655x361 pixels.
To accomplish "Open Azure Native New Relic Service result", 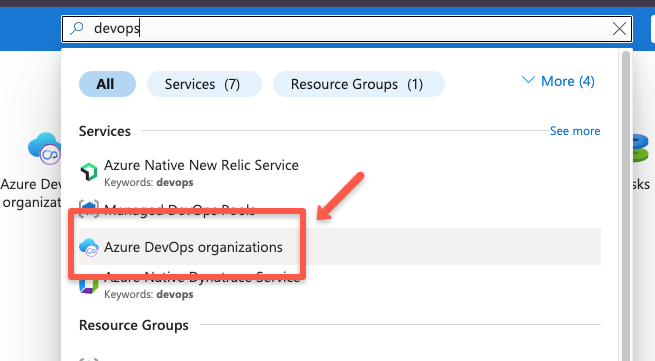I will [x=340, y=172].
